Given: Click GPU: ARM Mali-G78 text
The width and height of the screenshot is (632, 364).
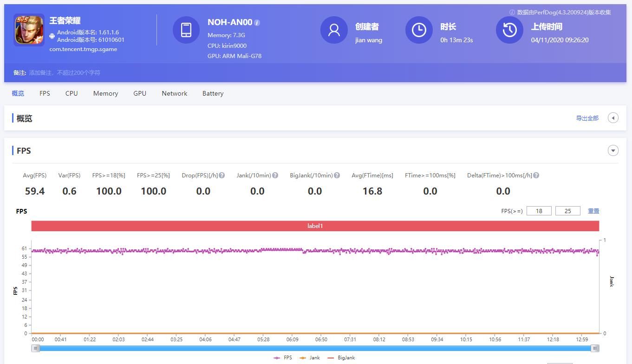Looking at the screenshot, I should [x=235, y=56].
